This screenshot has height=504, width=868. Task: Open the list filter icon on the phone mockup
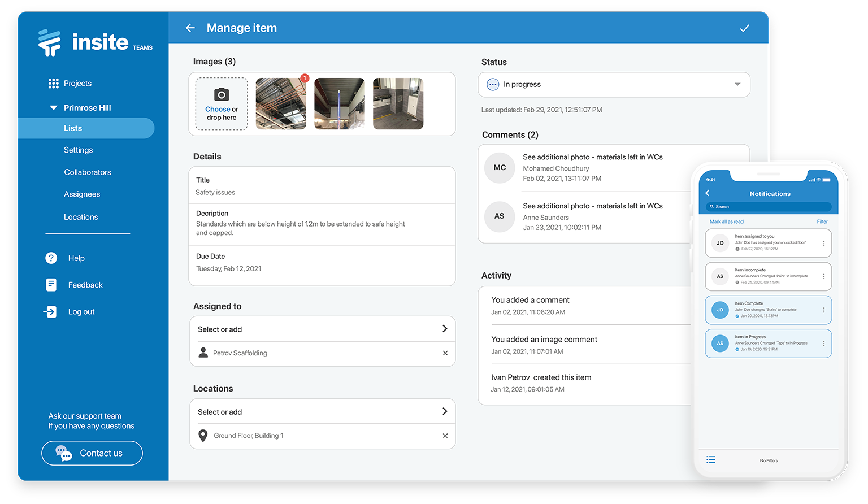710,459
